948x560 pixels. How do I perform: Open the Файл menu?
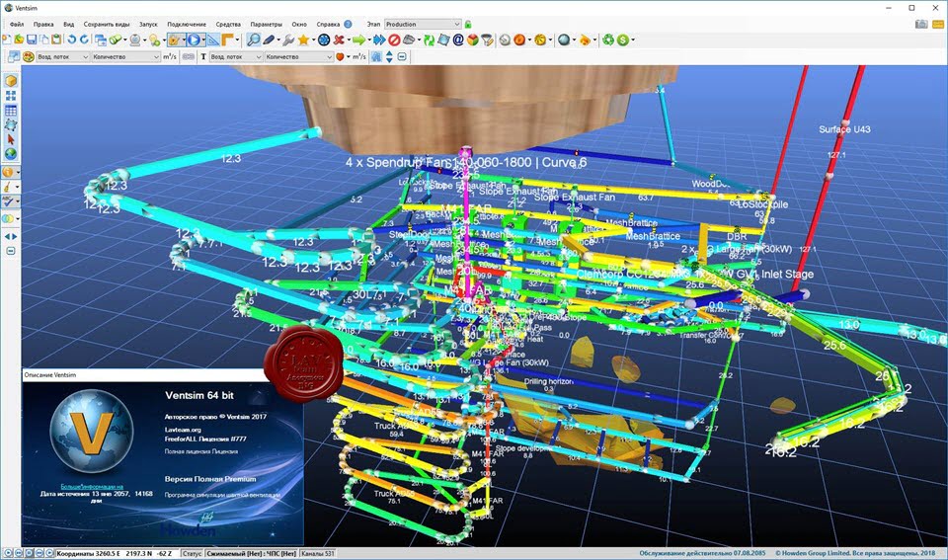coord(17,24)
